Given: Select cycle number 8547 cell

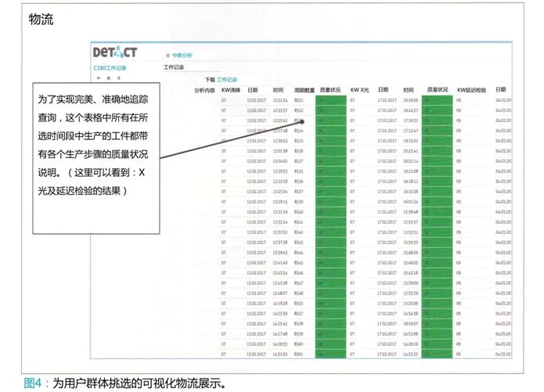Looking at the screenshot, I should pos(299,283).
